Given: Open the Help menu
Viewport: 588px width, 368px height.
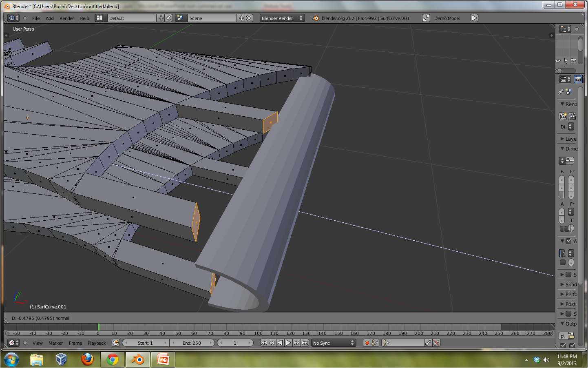Looking at the screenshot, I should (x=84, y=18).
